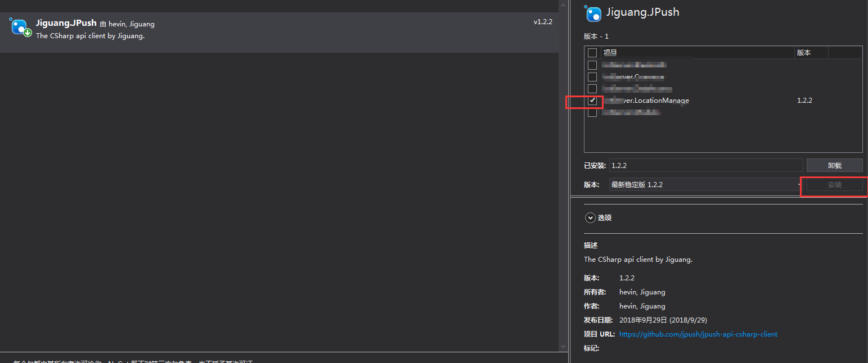Click the Jiguang.JPush package icon in results list
868x363 pixels.
coord(20,27)
